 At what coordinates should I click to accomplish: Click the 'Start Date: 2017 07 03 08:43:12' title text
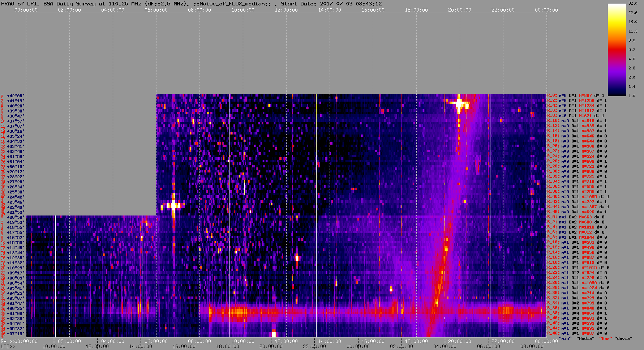pos(331,4)
